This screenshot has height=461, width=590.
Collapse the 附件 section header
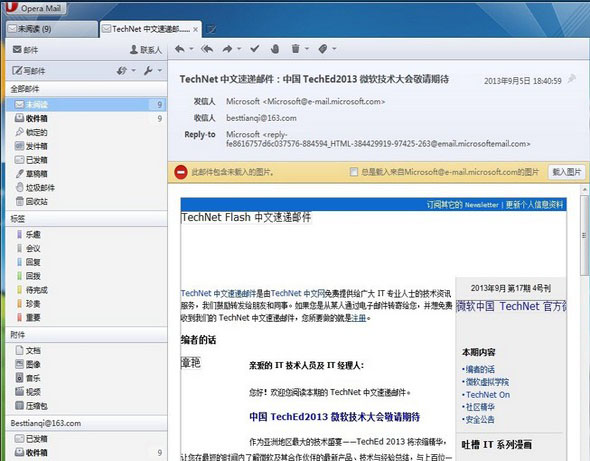tap(86, 335)
